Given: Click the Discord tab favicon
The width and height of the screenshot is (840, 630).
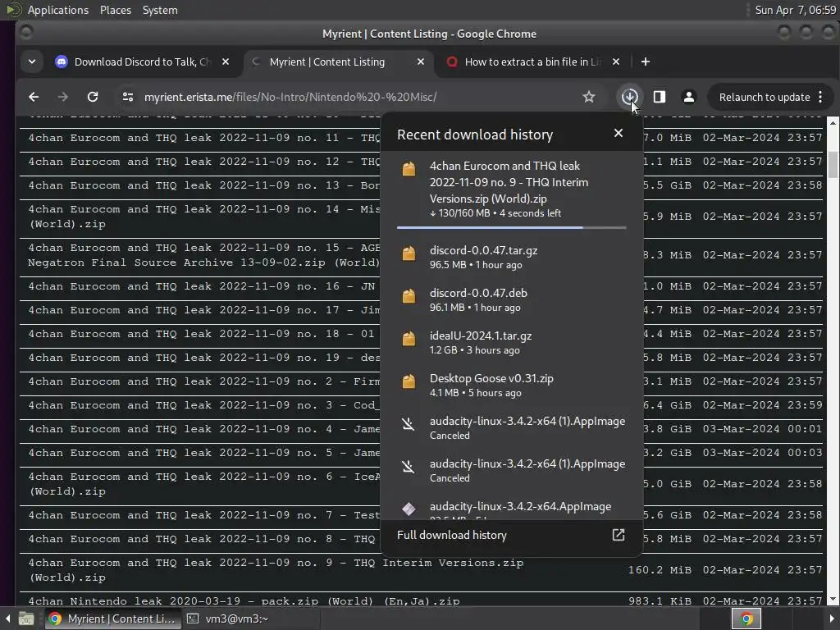Looking at the screenshot, I should coord(62,62).
